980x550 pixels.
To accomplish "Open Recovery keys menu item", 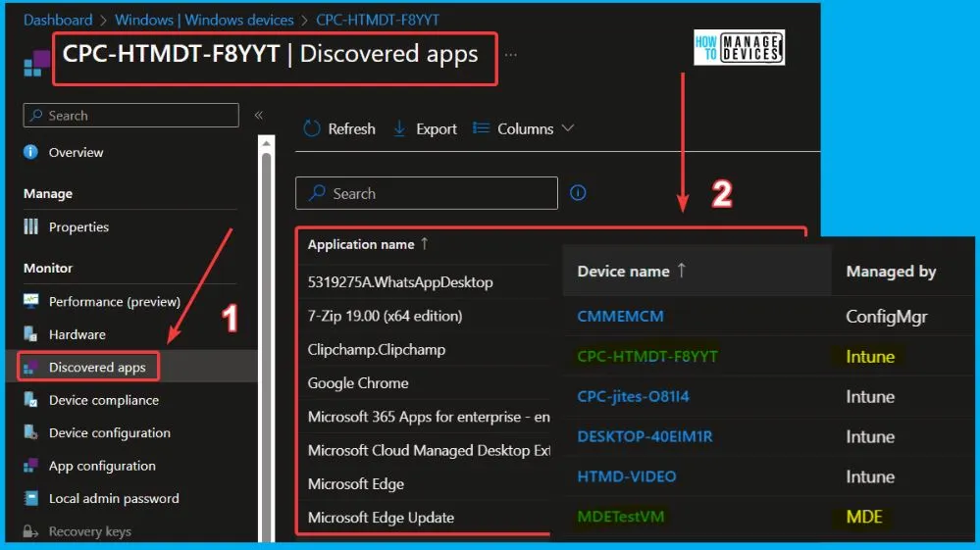I will coord(89,531).
